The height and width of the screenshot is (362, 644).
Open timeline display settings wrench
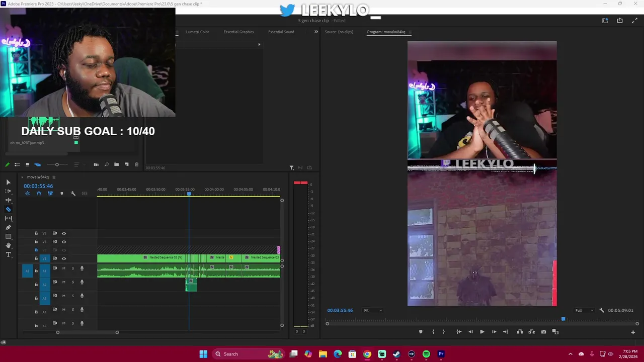point(73,194)
